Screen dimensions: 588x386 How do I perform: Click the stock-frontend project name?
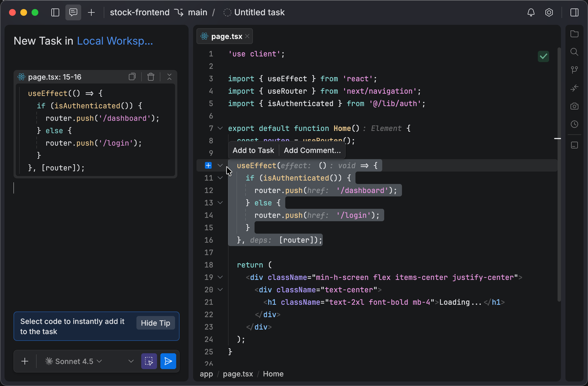(x=140, y=12)
